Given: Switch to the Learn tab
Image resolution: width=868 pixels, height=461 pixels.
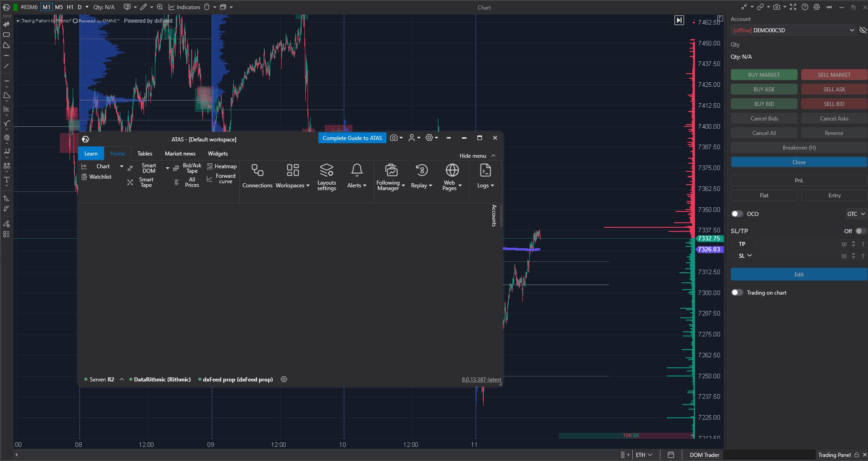Looking at the screenshot, I should tap(91, 154).
